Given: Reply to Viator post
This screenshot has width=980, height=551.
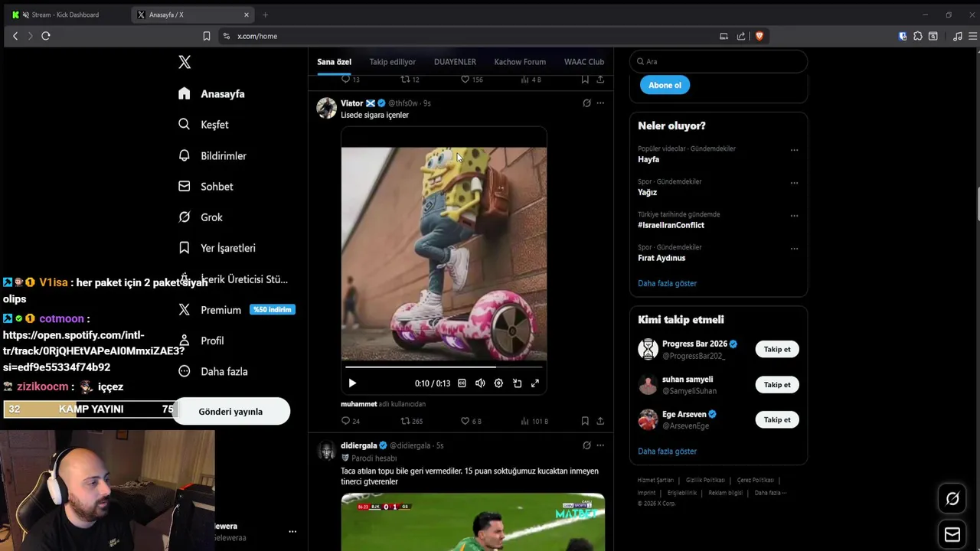Looking at the screenshot, I should (350, 421).
